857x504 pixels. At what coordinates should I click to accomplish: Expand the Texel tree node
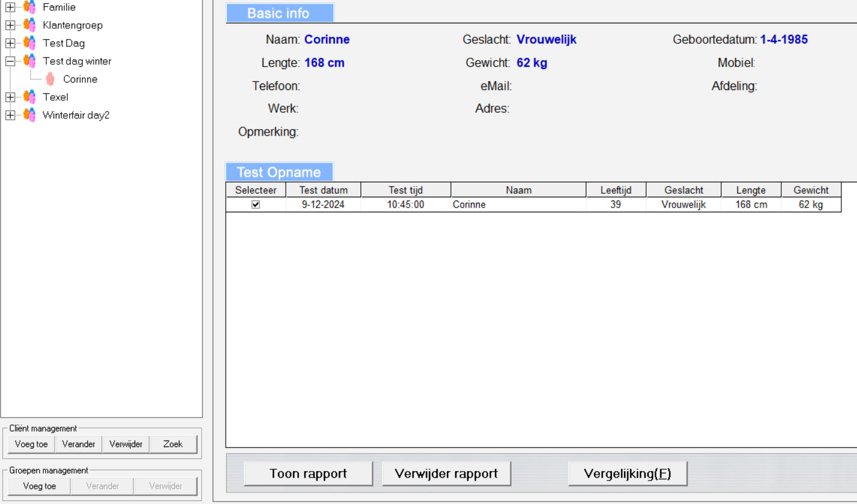point(10,97)
